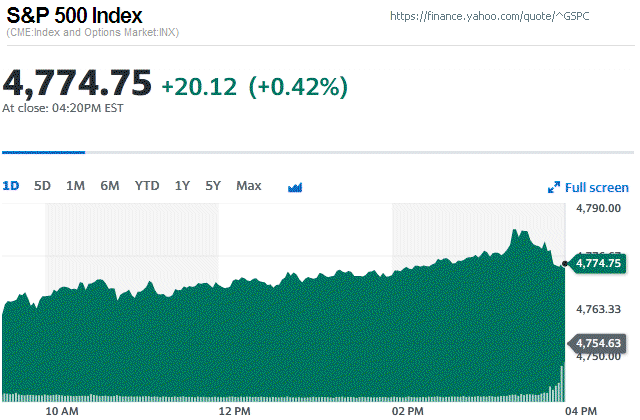640x420 pixels.
Task: Select the 6M range tab
Action: (x=109, y=186)
